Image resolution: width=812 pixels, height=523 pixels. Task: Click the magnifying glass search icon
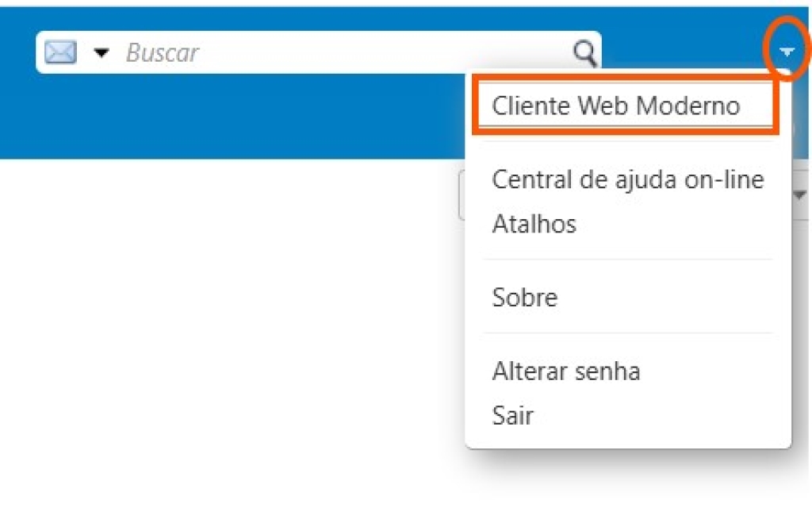click(x=584, y=53)
